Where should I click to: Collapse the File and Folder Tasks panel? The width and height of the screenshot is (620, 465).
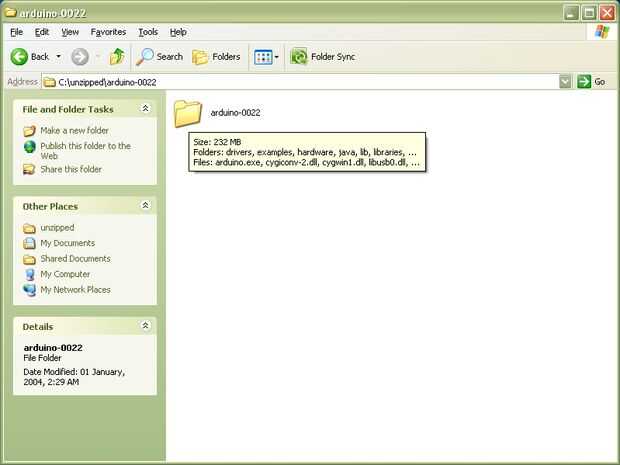(146, 108)
